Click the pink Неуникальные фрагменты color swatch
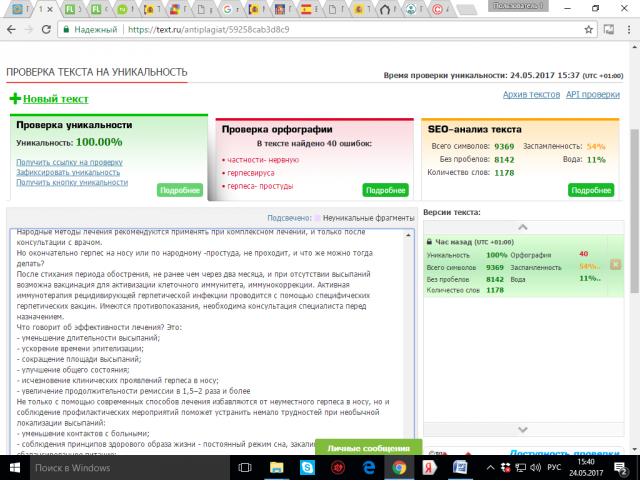This screenshot has height=480, width=640. [317, 218]
